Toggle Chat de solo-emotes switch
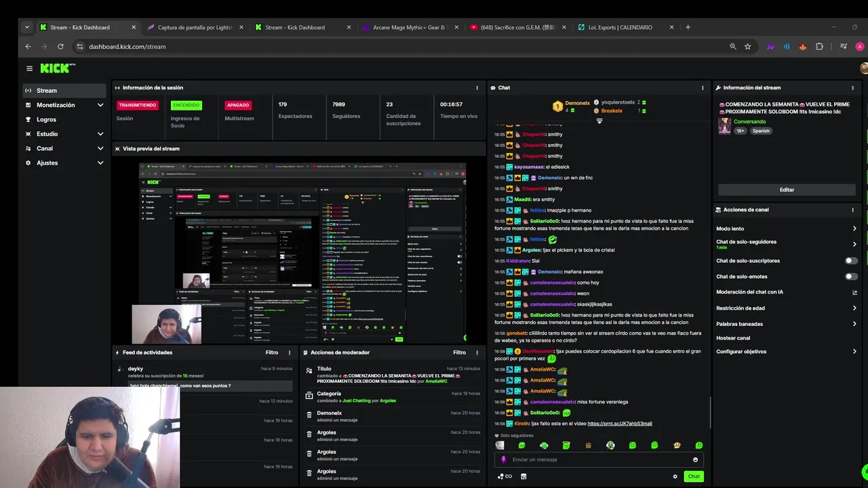The image size is (868, 488). click(x=851, y=277)
